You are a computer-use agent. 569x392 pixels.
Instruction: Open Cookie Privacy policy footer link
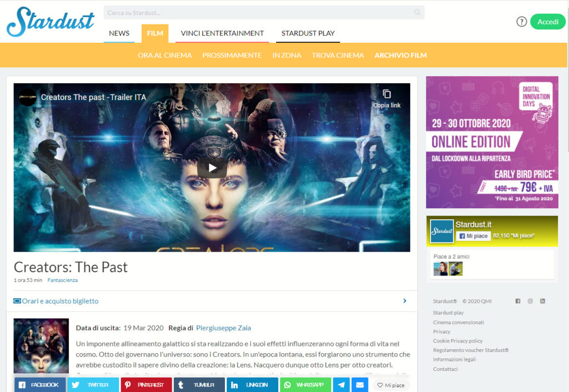[x=458, y=341]
